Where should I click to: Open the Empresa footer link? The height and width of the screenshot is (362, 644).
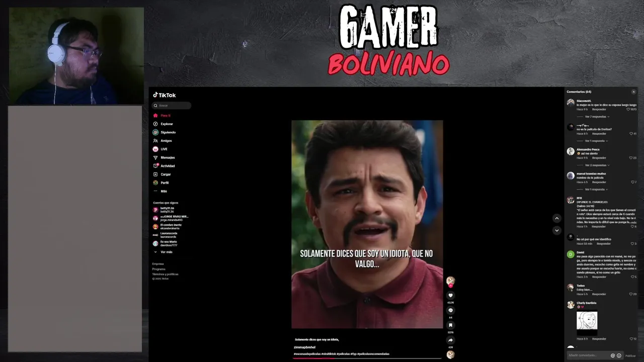[158, 264]
